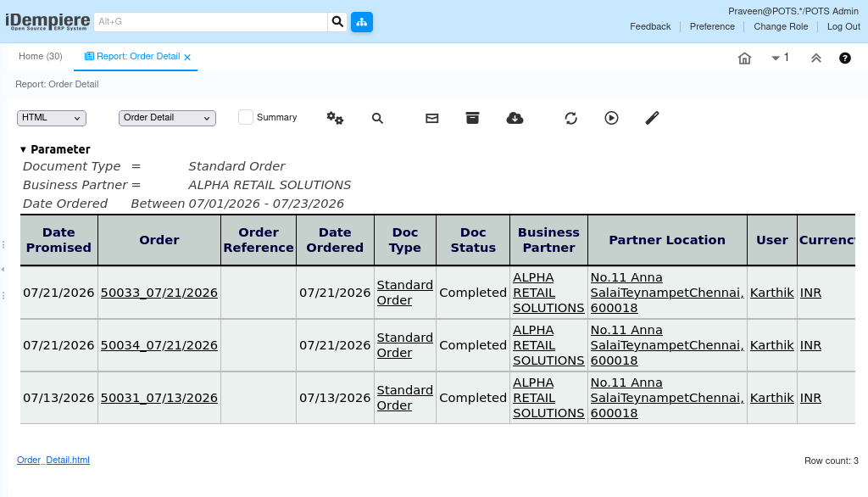Click the Doc Type column header

pos(405,240)
